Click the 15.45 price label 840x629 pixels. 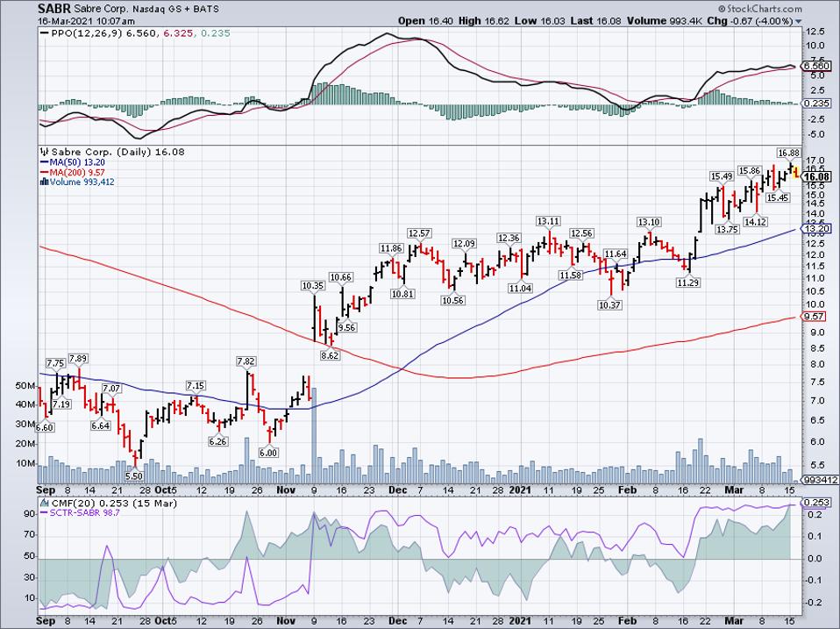(778, 197)
